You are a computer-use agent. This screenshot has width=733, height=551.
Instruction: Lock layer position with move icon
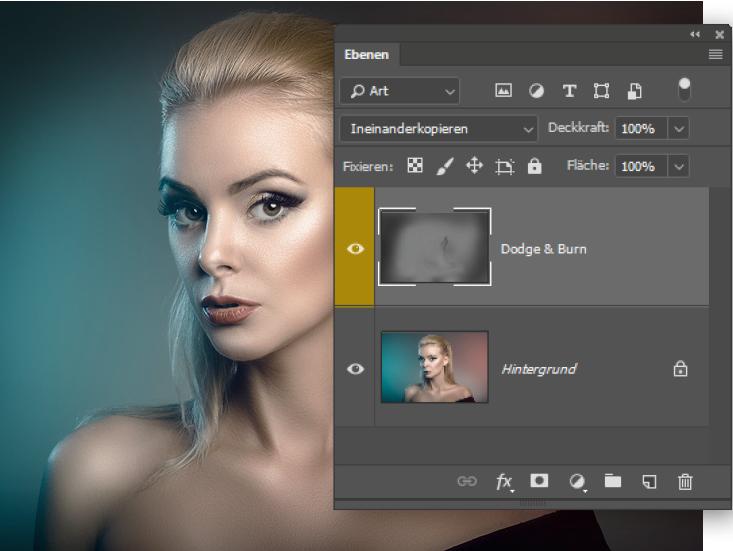(474, 166)
